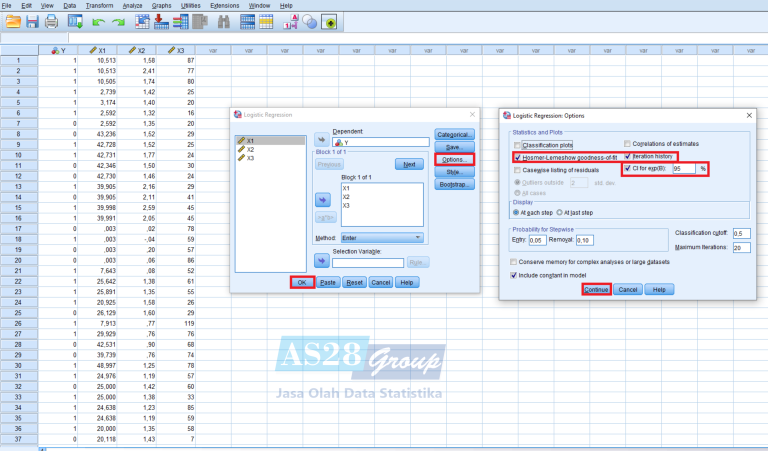Viewport: 768px width, 451px height.
Task: Open the Bootstrap settings button
Action: pos(454,185)
